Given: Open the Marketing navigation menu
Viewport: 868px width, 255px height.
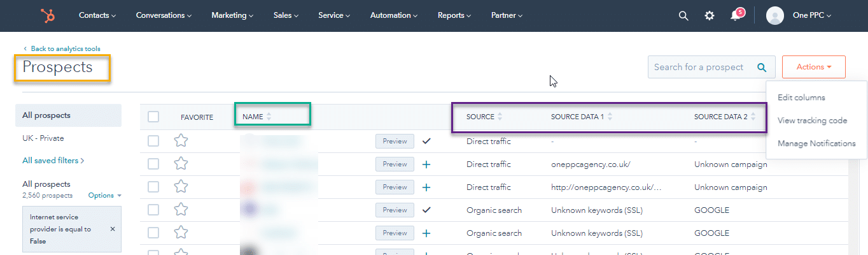Looking at the screenshot, I should click(x=232, y=15).
